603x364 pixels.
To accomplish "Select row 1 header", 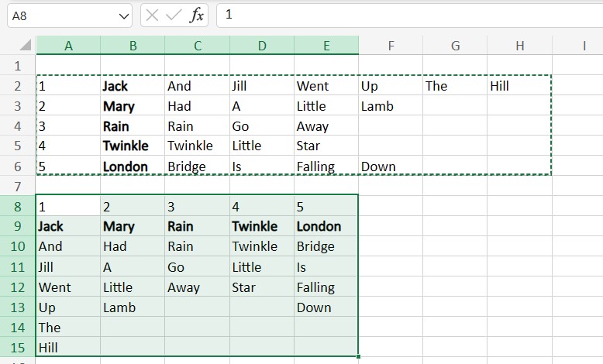I will coord(18,66).
